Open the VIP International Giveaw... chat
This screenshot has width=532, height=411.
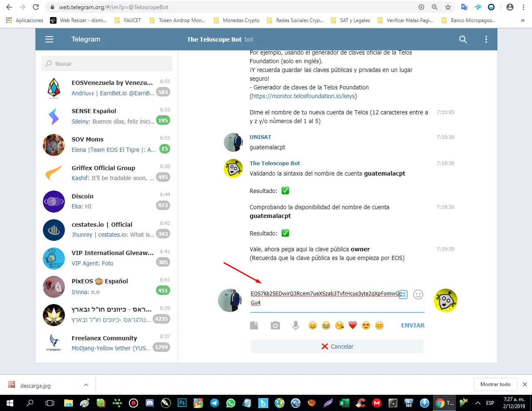106,257
